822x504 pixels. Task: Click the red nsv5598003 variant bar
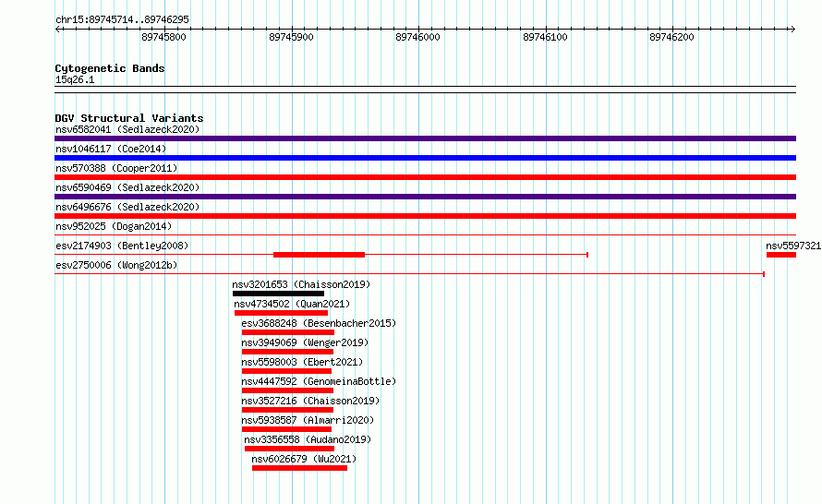pyautogui.click(x=286, y=371)
